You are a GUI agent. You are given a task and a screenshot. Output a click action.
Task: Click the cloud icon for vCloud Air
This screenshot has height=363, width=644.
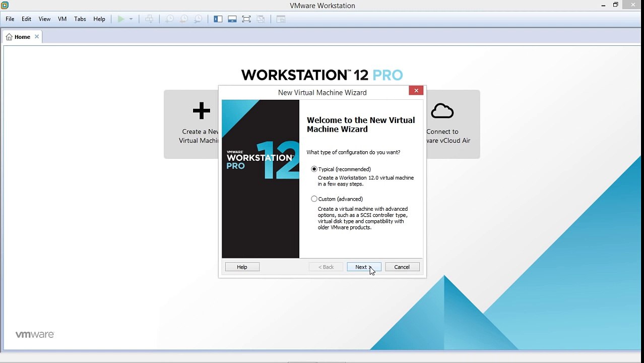[x=442, y=111]
